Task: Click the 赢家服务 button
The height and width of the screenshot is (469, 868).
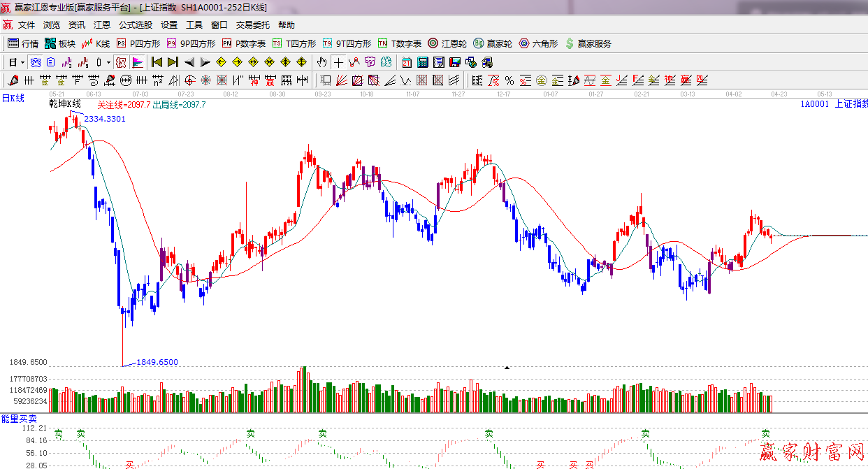Action: pos(588,43)
